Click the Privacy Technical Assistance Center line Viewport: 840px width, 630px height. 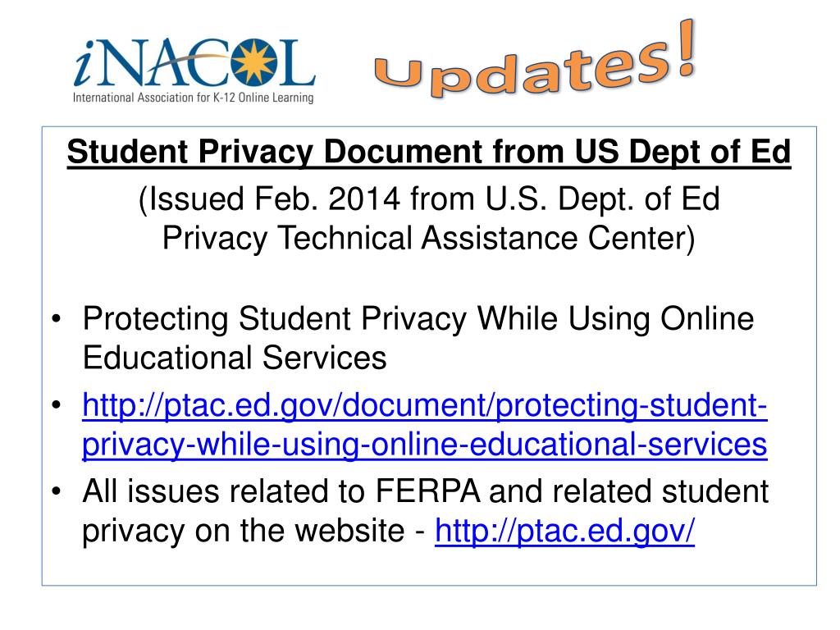click(x=428, y=238)
